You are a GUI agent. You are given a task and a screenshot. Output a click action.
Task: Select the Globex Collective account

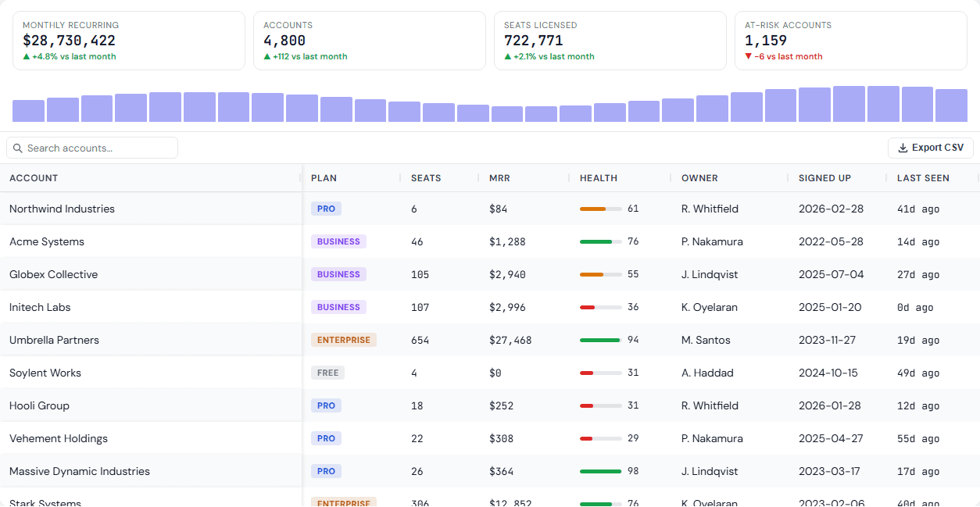click(53, 274)
